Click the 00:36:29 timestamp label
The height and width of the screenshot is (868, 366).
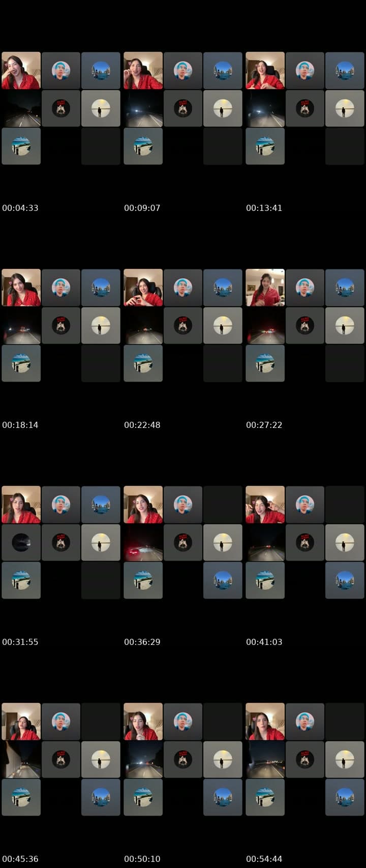click(x=142, y=642)
